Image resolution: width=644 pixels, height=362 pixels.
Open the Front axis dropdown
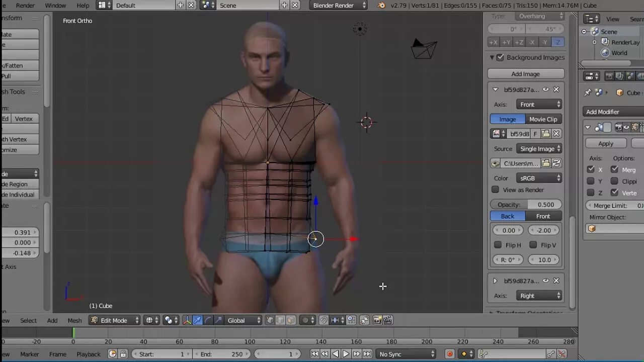click(539, 104)
